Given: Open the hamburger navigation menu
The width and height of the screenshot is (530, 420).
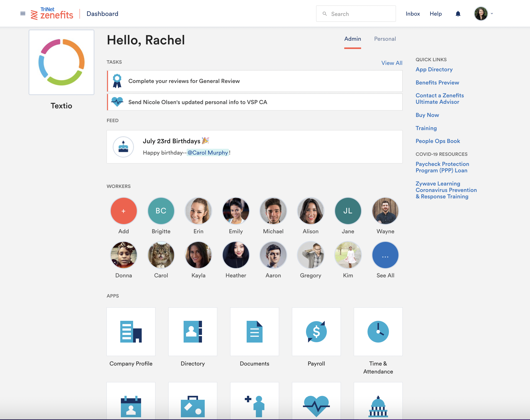Looking at the screenshot, I should [23, 13].
